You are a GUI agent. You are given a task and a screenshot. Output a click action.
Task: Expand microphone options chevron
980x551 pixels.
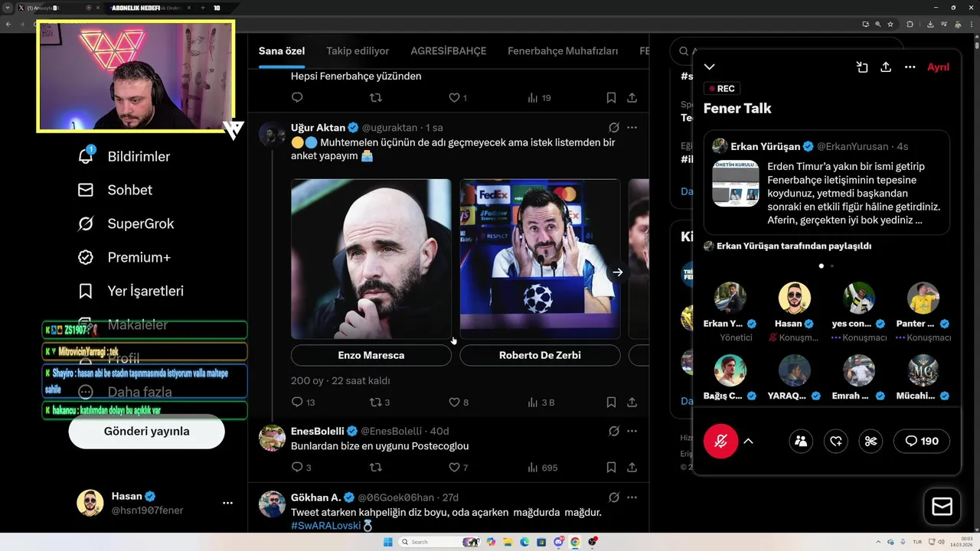point(749,441)
